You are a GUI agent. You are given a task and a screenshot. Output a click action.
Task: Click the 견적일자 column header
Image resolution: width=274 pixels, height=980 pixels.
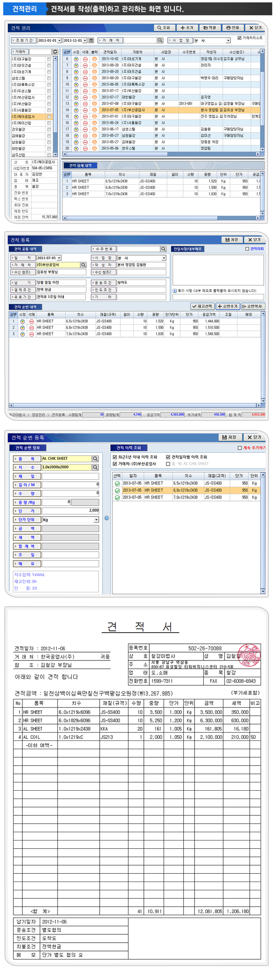(x=110, y=52)
